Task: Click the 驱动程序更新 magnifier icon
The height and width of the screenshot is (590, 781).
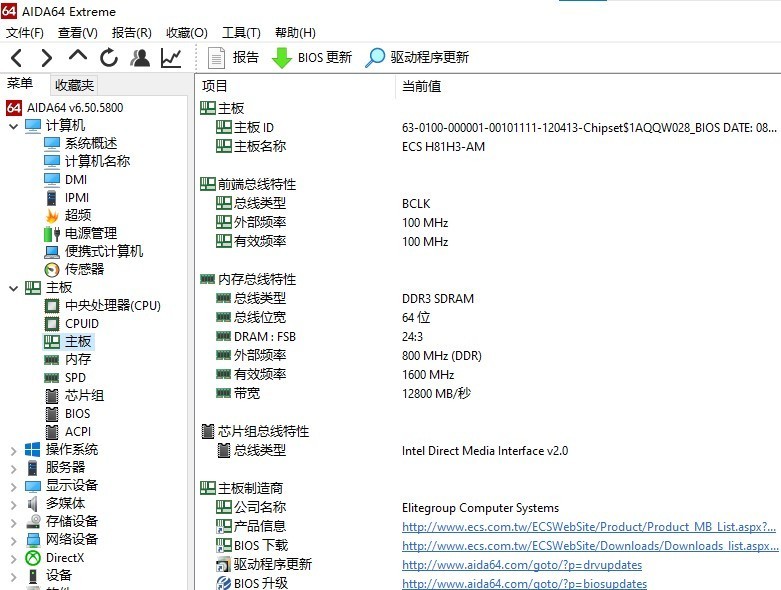Action: (x=375, y=58)
